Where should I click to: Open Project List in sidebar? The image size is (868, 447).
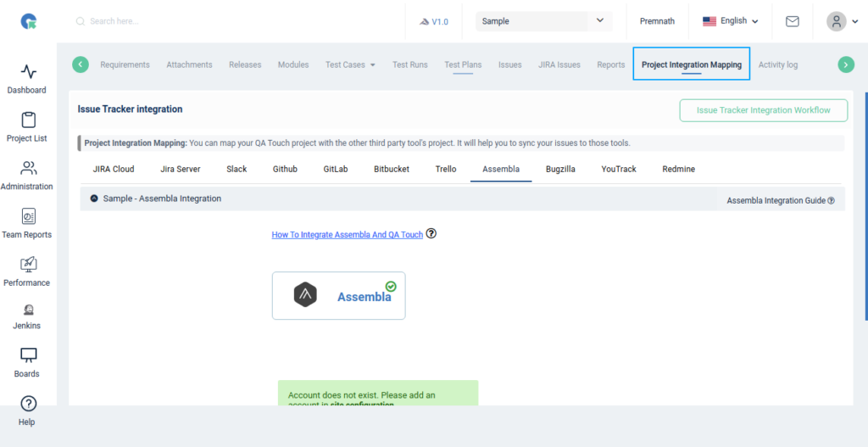[x=26, y=127]
